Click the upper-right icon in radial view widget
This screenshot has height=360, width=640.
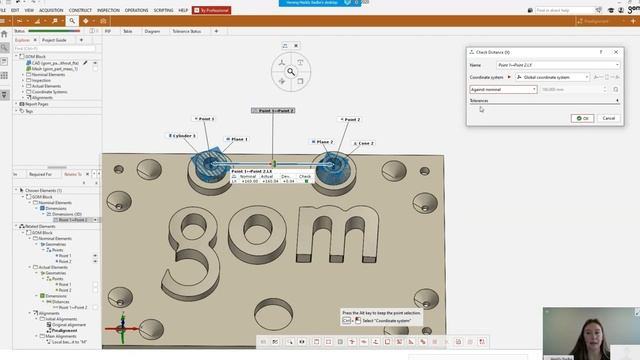click(300, 62)
